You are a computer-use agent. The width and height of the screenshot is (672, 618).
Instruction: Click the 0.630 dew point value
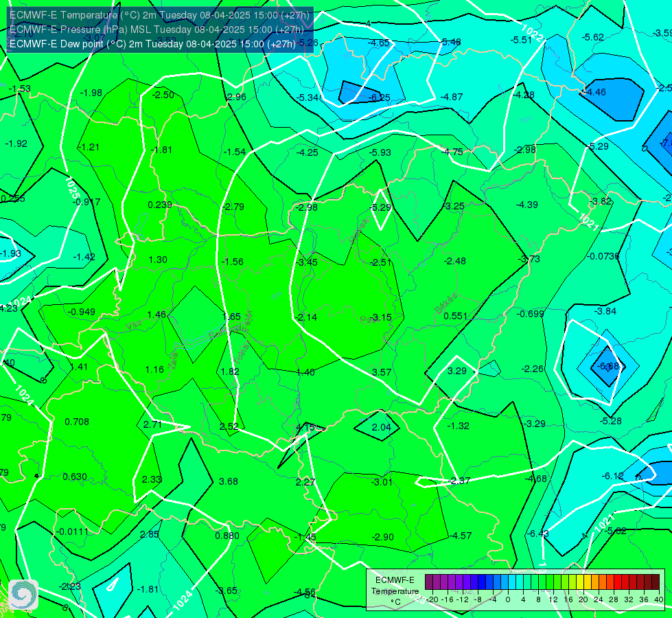tap(75, 477)
